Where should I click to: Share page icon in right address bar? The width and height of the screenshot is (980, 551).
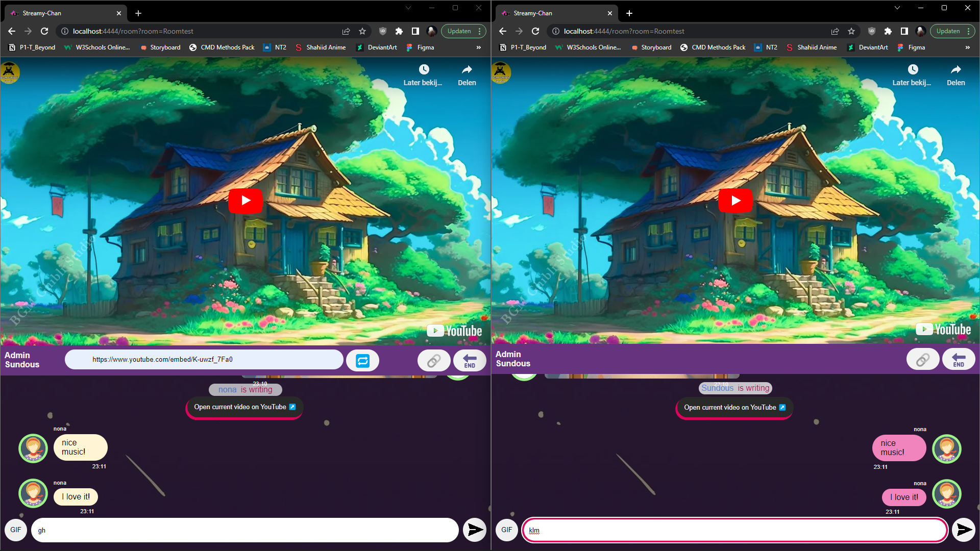[x=835, y=31]
